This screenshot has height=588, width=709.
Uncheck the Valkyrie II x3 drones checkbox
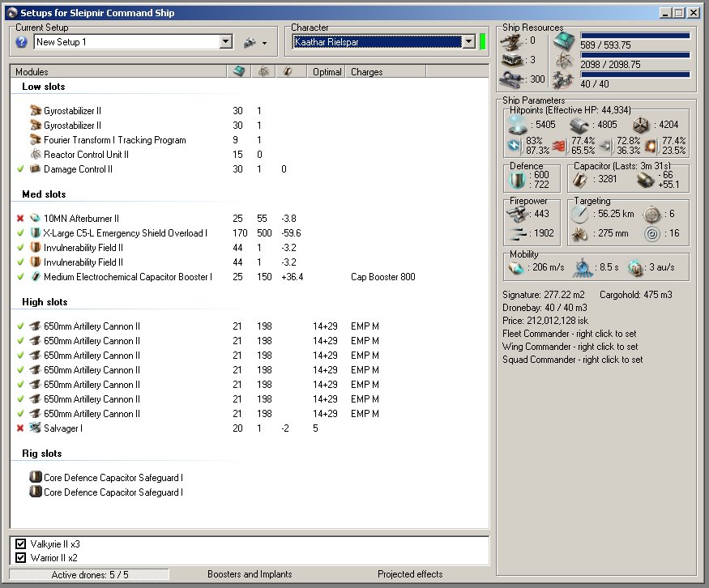pos(21,544)
